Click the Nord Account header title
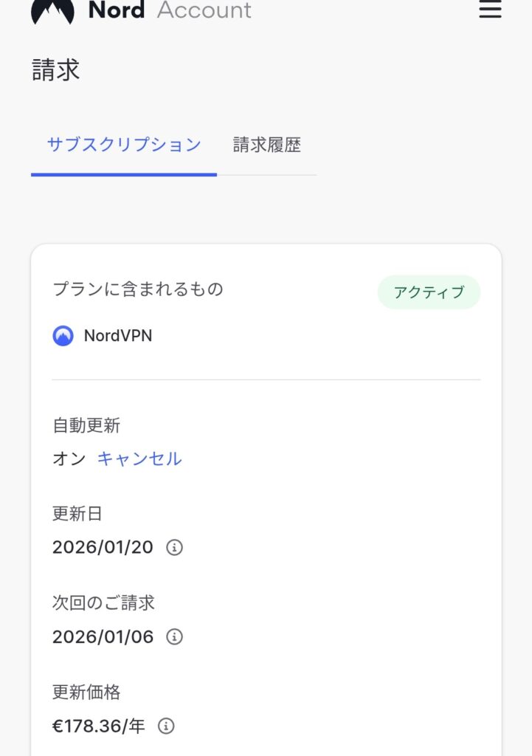Image resolution: width=532 pixels, height=756 pixels. click(170, 10)
